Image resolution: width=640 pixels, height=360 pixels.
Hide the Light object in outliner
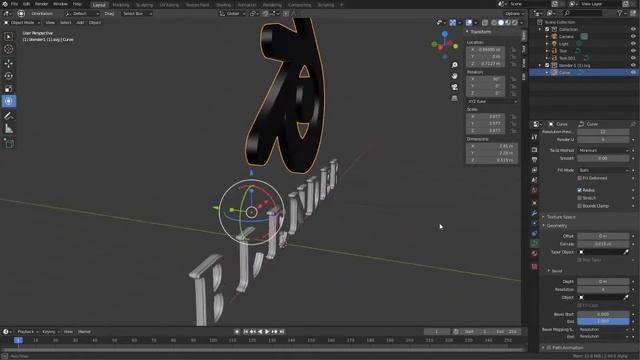[633, 44]
